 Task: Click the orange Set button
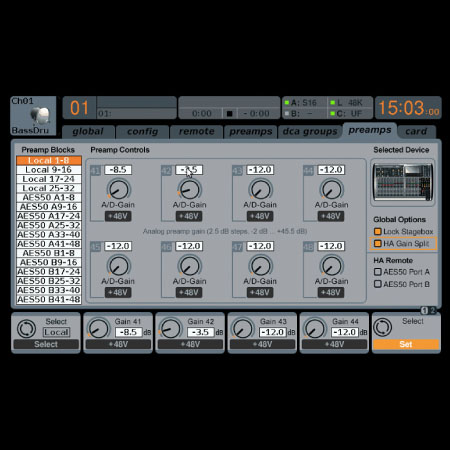point(406,344)
